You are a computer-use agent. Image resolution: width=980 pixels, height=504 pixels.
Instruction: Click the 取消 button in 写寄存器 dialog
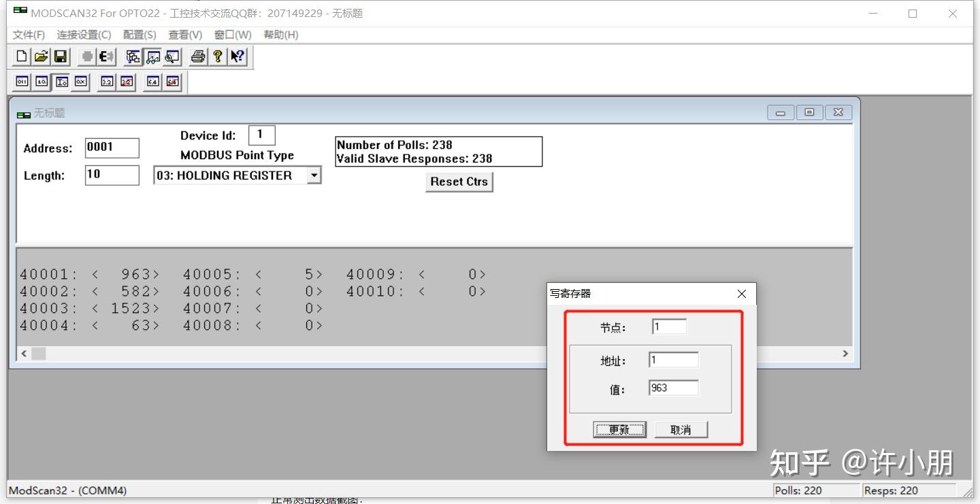[681, 429]
